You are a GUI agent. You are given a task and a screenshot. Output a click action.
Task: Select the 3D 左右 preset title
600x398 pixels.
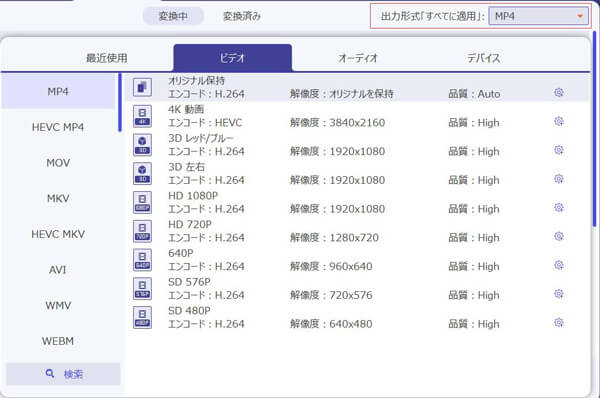click(186, 167)
